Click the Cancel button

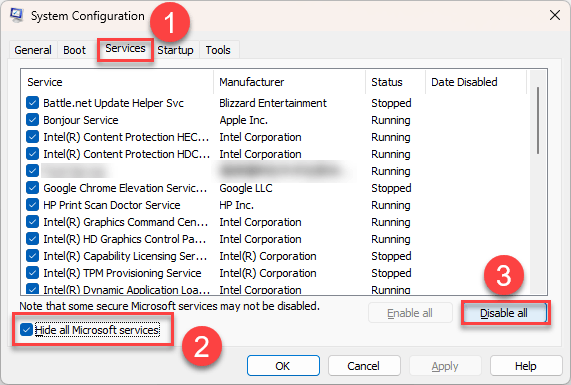click(363, 366)
